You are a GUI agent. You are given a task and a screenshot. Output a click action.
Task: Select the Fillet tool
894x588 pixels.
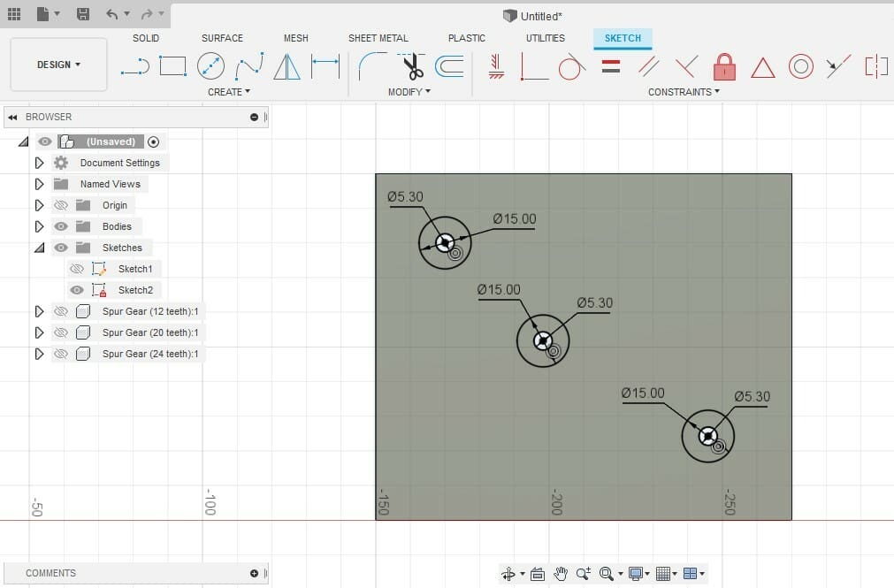click(372, 66)
